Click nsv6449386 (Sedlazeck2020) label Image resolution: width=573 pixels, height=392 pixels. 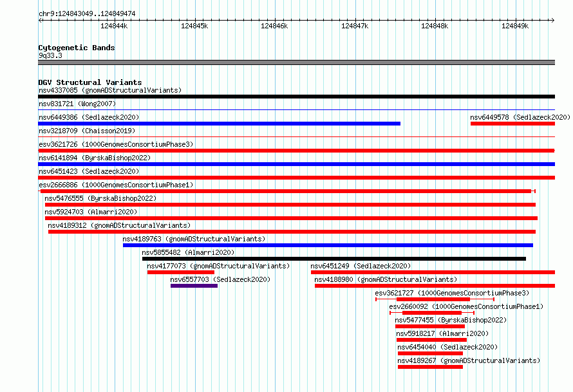(89, 117)
